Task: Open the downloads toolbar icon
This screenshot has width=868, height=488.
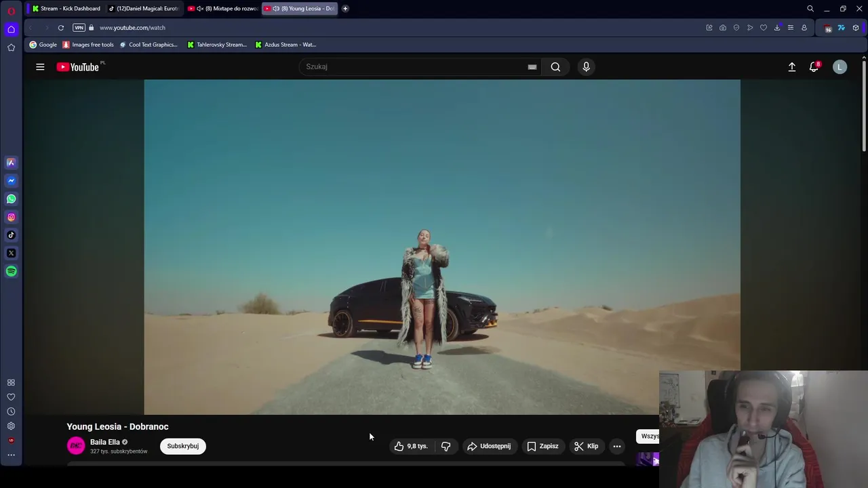Action: pos(777,28)
